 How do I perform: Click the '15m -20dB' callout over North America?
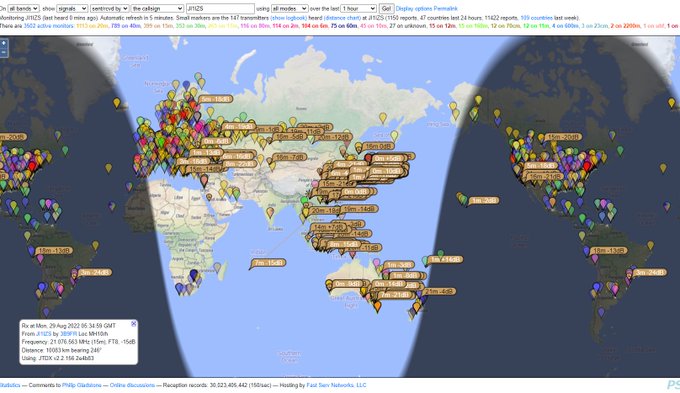point(563,137)
